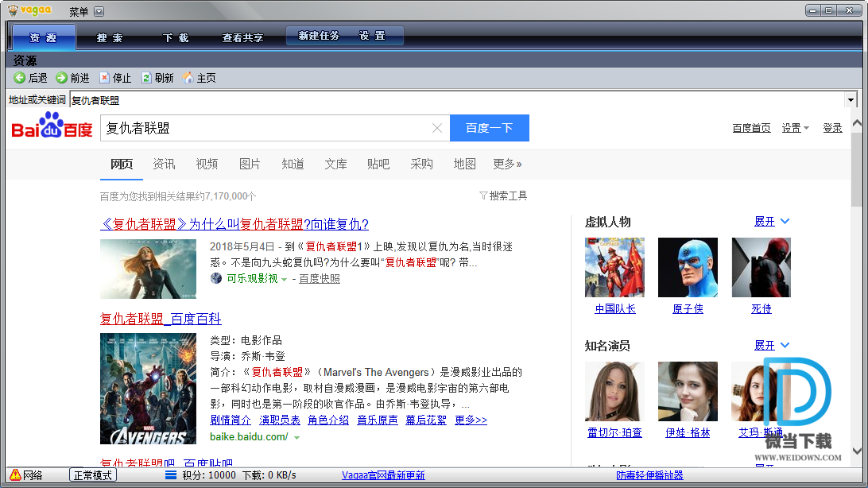The image size is (868, 488).
Task: Open the 中国队长 link
Action: coord(615,308)
